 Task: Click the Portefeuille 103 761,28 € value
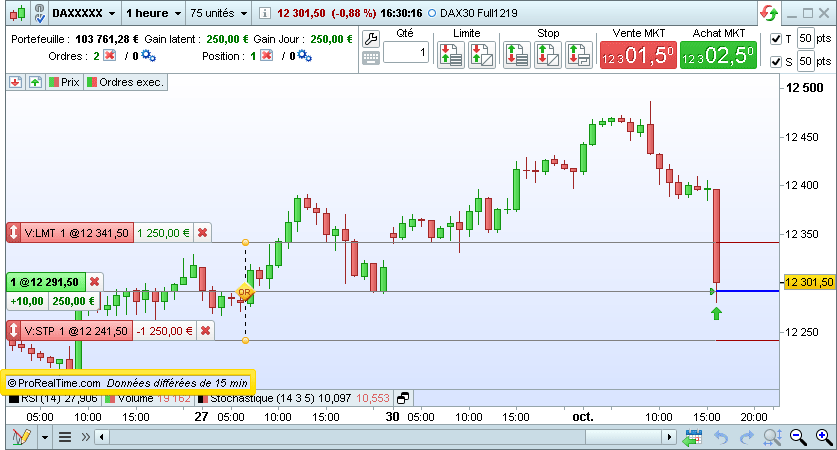107,39
